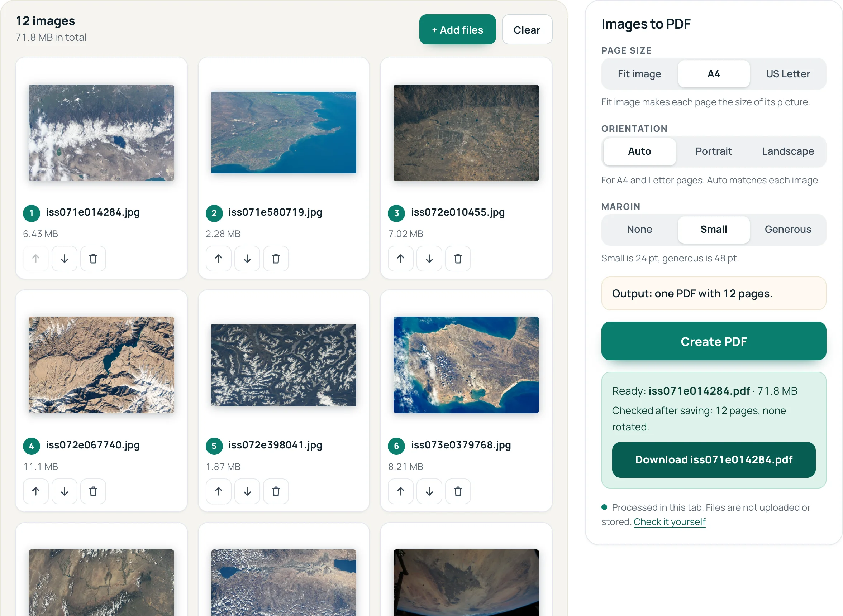The image size is (843, 616).
Task: Remove iss072e398041.jpg using trash icon
Action: point(276,491)
